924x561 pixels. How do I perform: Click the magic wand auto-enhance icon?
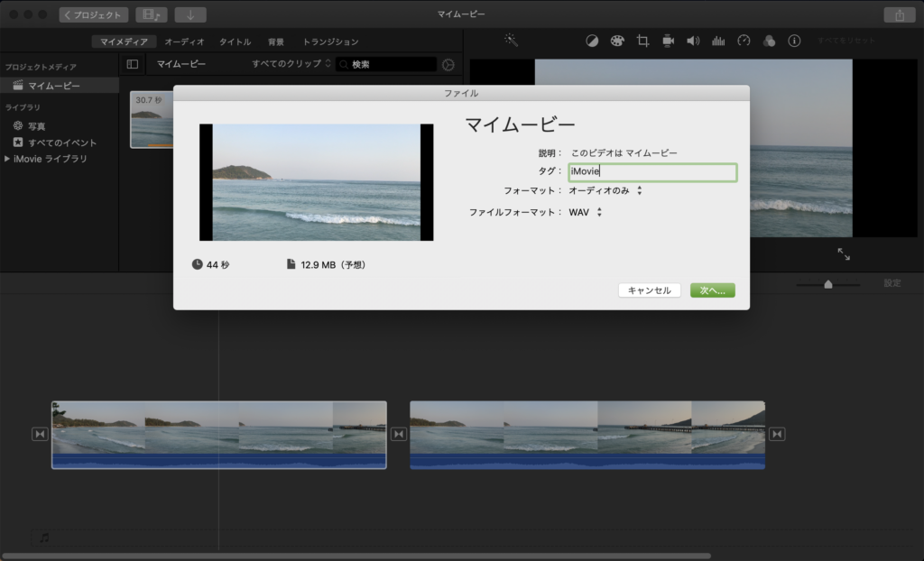[x=511, y=41]
